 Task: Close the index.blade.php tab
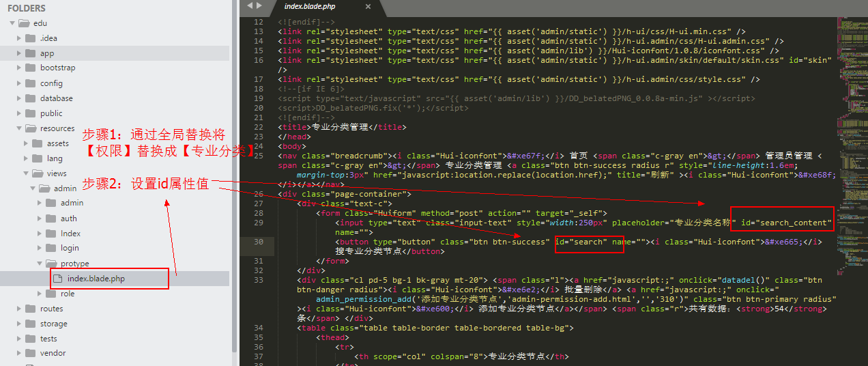pyautogui.click(x=368, y=7)
